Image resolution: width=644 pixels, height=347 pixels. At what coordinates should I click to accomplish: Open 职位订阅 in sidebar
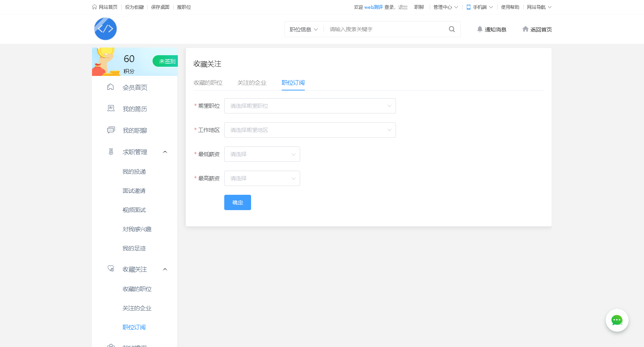click(134, 327)
